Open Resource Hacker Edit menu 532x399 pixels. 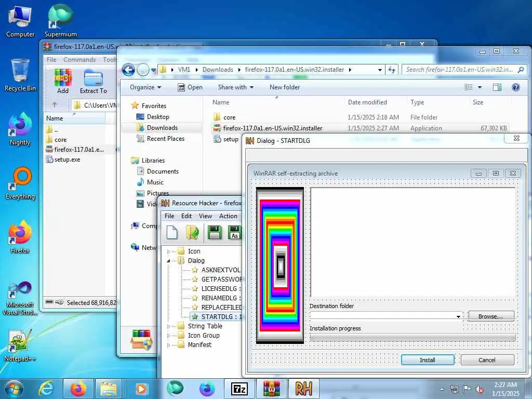187,216
